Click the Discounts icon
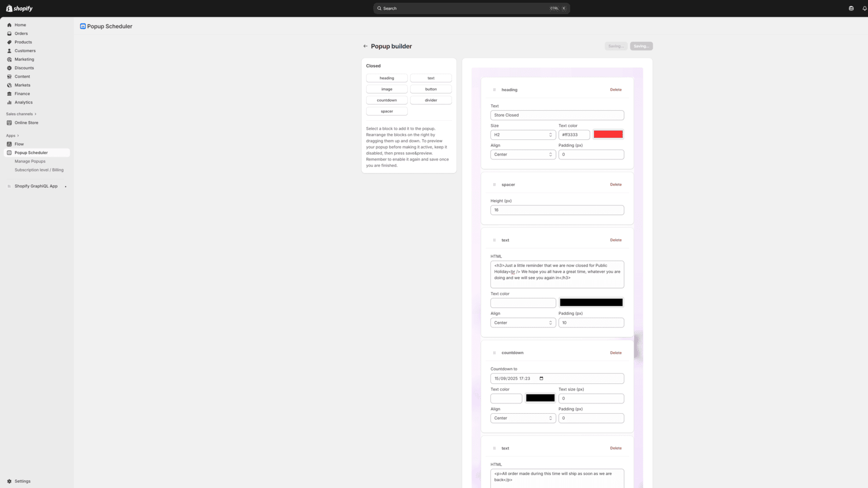The width and height of the screenshot is (868, 488). pos(9,68)
